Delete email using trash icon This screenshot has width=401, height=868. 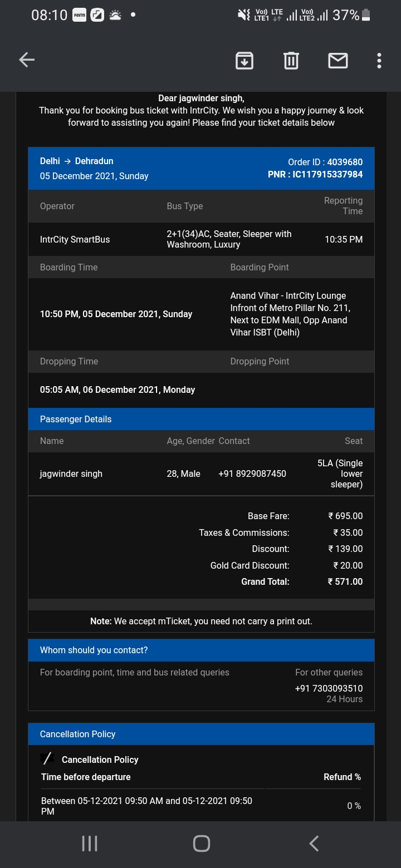(x=291, y=60)
